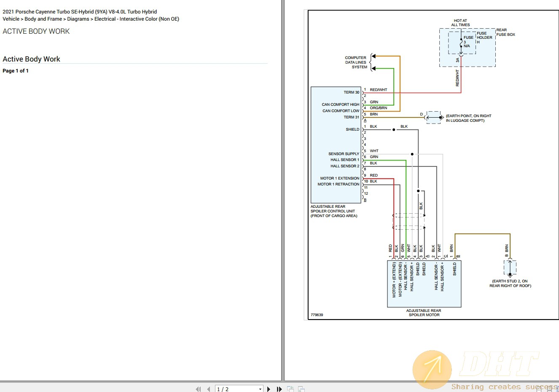Screen dimensions: 559x392
Task: Click the HALL SENSOR 1 label
Action: point(345,160)
